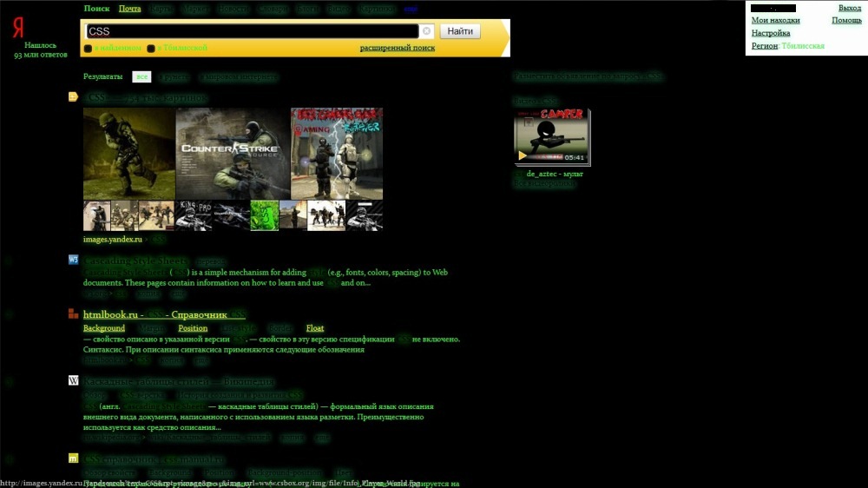Open the 'CSS — тыс. картинок' heading link

147,97
